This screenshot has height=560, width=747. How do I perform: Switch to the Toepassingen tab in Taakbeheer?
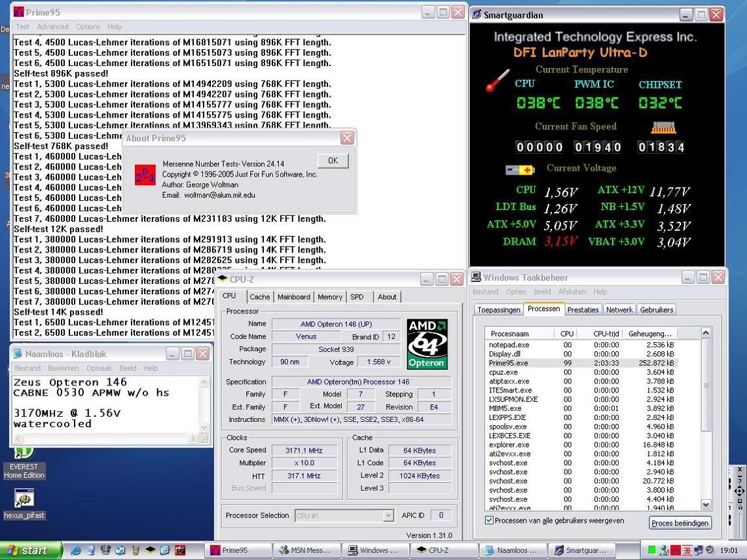click(499, 309)
